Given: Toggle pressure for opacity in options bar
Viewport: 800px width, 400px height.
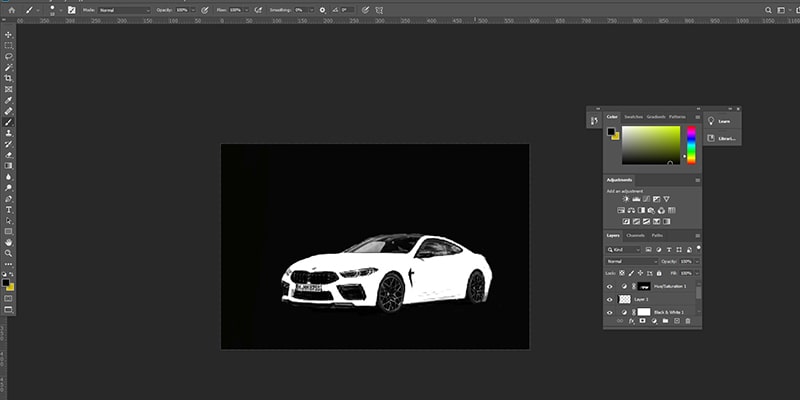Looking at the screenshot, I should (205, 10).
